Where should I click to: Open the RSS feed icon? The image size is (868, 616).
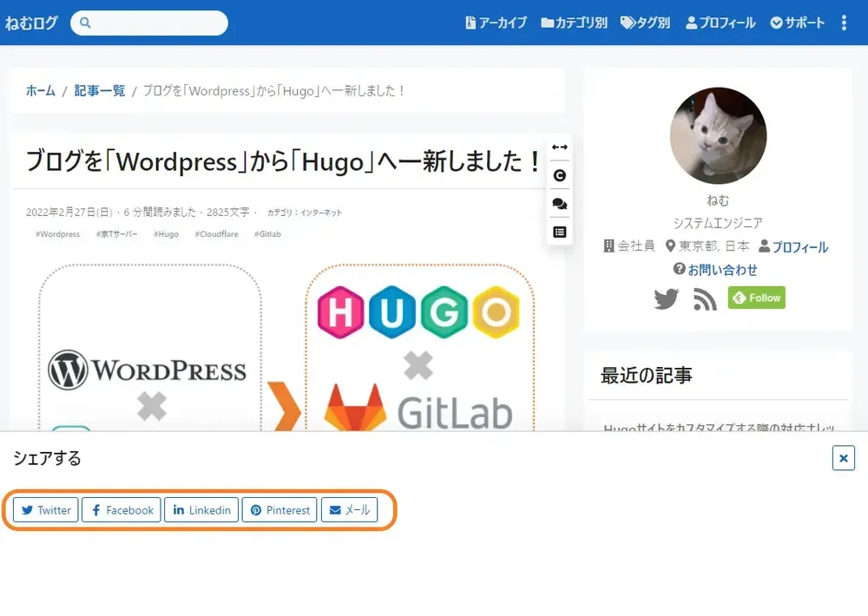pyautogui.click(x=704, y=298)
